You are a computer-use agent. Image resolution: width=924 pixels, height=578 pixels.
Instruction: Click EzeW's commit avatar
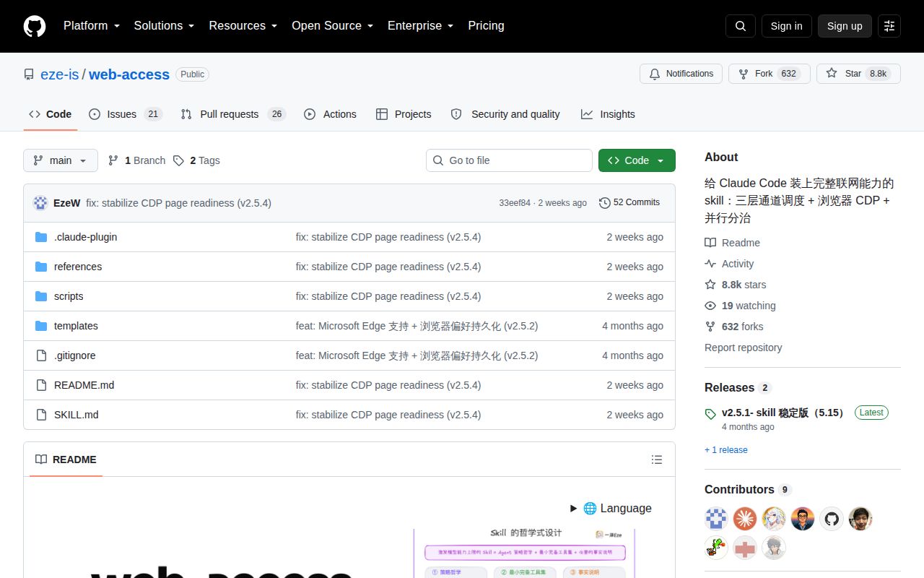pos(40,203)
